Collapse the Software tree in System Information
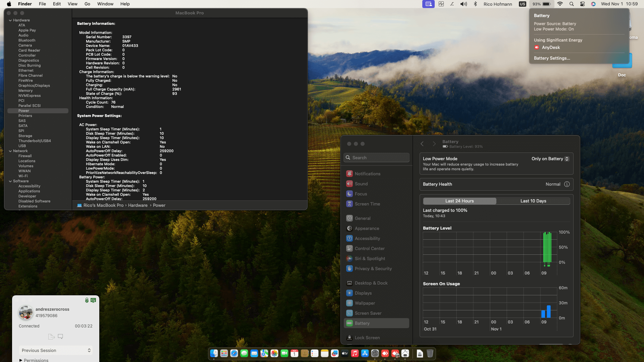Screen dimensions: 644x362 (x=10, y=181)
